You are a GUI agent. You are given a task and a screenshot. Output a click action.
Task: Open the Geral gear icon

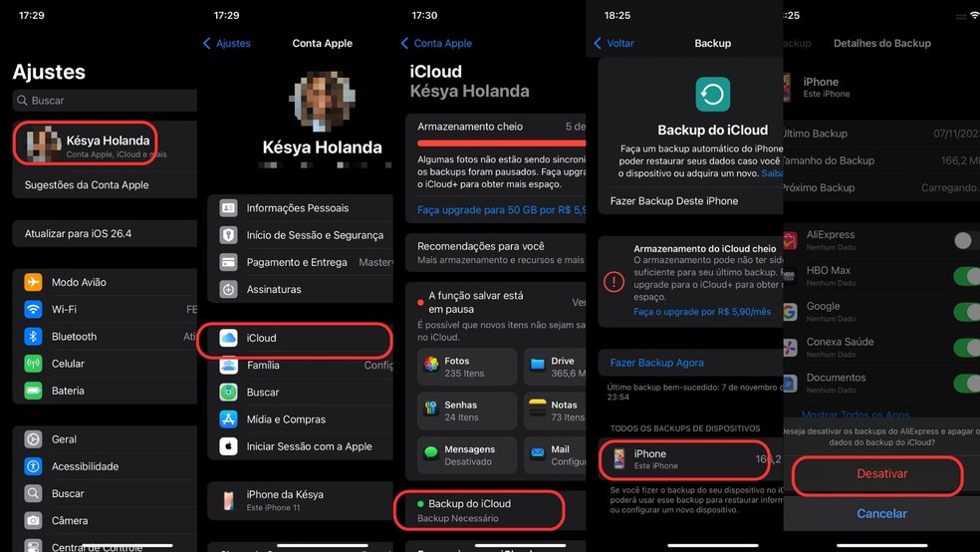point(33,438)
